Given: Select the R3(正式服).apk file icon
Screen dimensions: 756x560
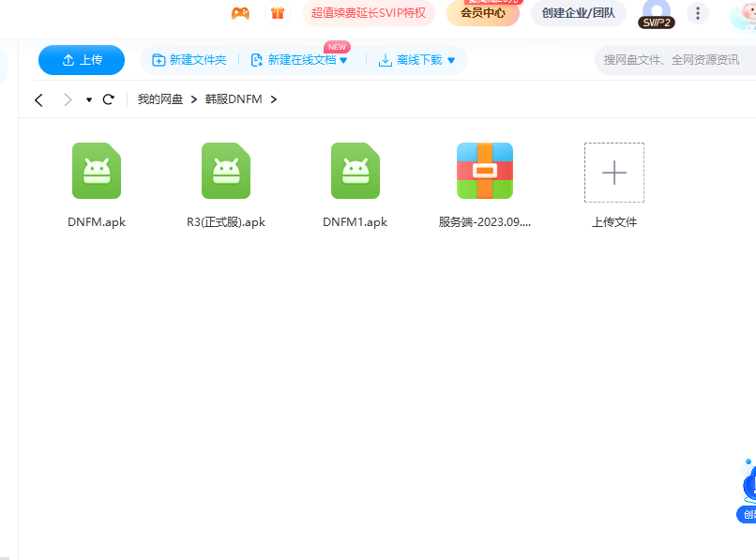Looking at the screenshot, I should [x=226, y=171].
